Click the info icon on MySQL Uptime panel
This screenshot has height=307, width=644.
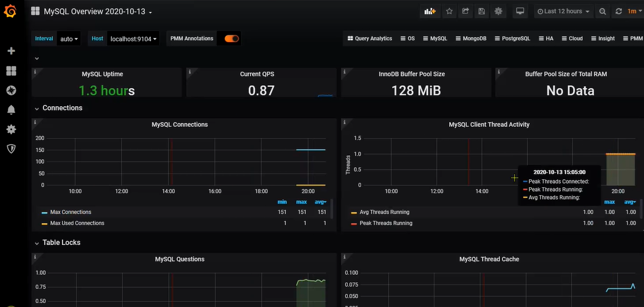[35, 72]
